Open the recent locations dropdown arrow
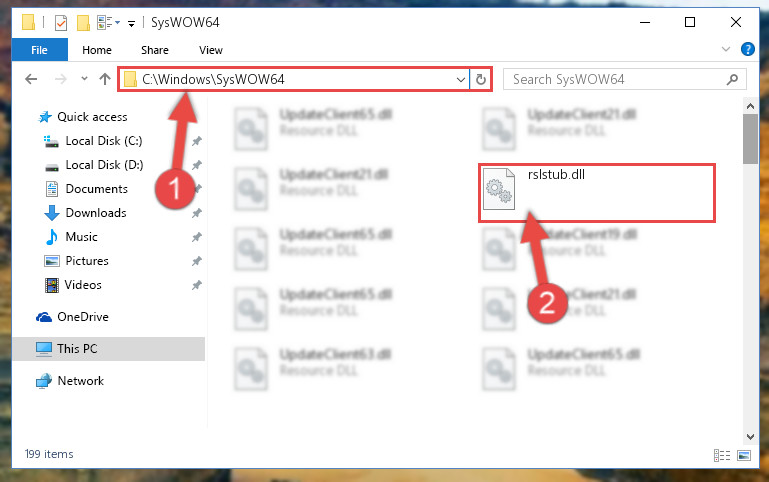Screen dimensions: 769x482 point(84,78)
